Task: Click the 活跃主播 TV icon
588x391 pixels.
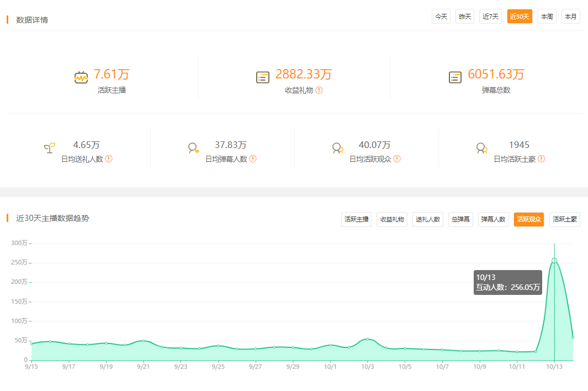Action: (81, 77)
